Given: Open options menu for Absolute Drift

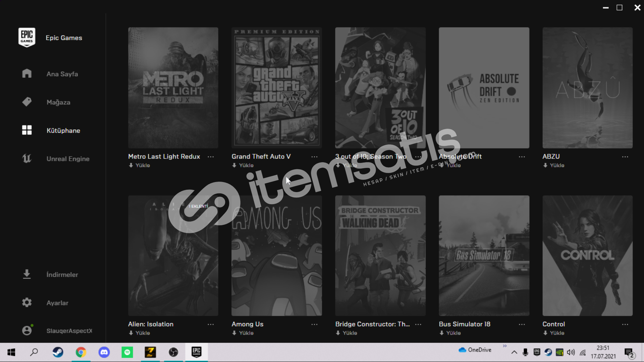Looking at the screenshot, I should click(x=522, y=157).
